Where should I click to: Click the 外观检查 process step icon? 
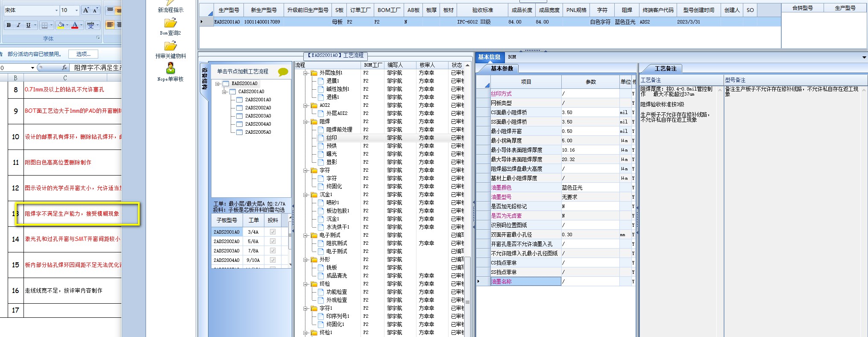[321, 300]
